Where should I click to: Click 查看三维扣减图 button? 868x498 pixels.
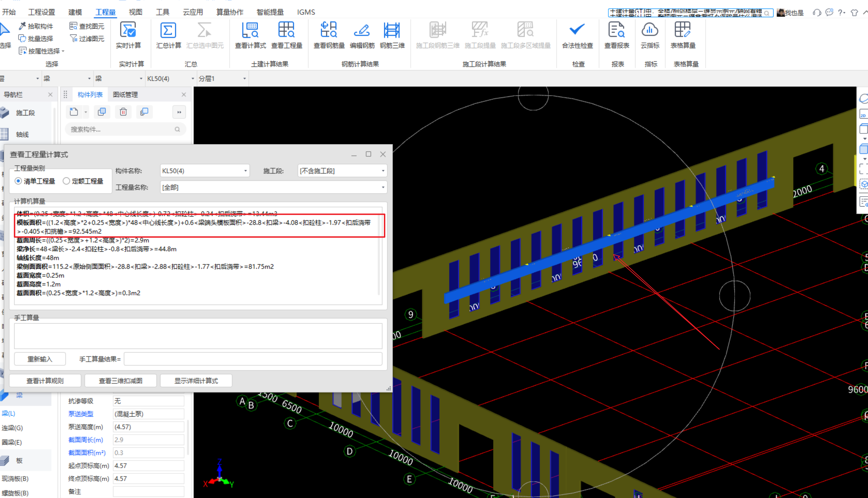point(120,381)
